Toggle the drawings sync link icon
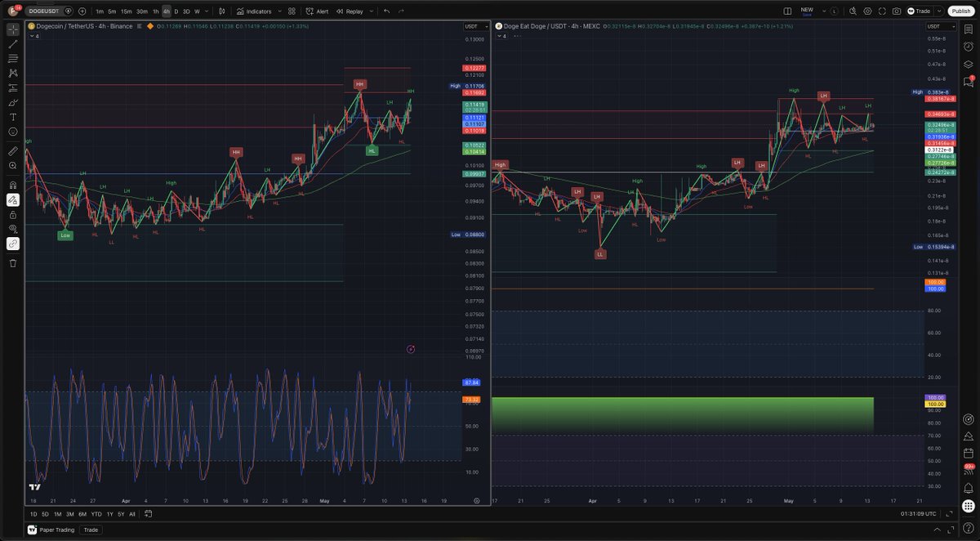 click(x=13, y=244)
